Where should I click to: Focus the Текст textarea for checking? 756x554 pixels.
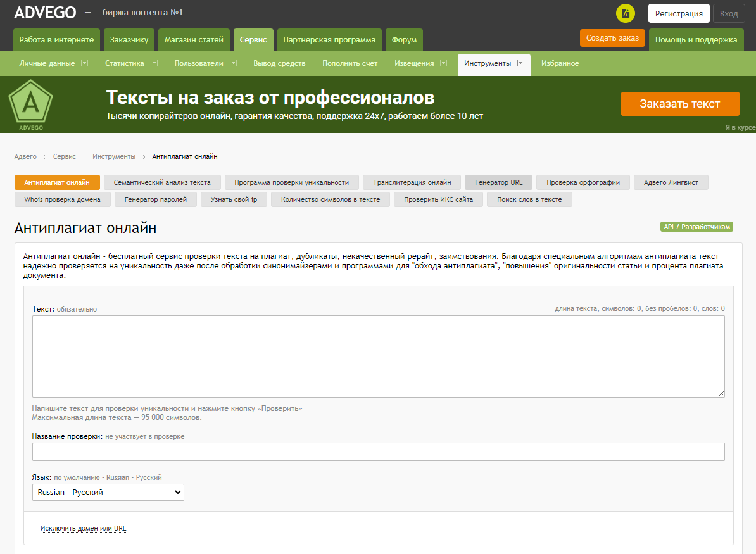pos(378,356)
